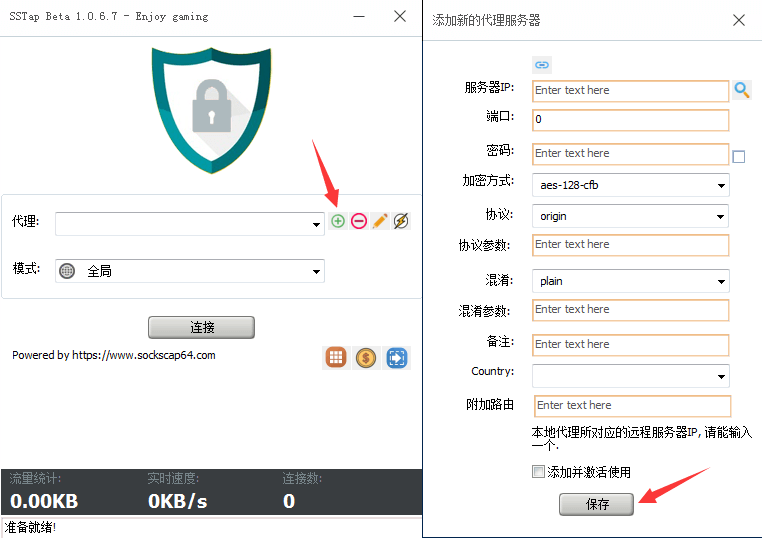Click the blue exit arrow icon
Viewport: 762px width, 538px height.
point(397,358)
